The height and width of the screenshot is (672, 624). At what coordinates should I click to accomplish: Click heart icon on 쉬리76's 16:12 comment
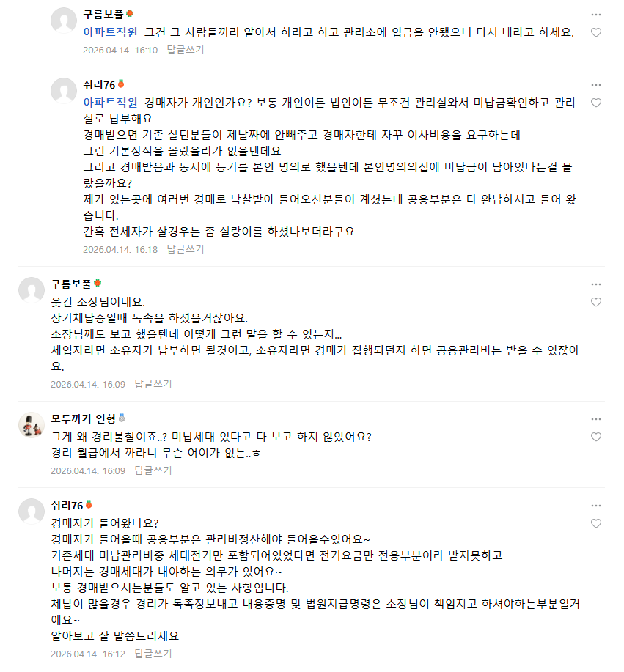595,523
